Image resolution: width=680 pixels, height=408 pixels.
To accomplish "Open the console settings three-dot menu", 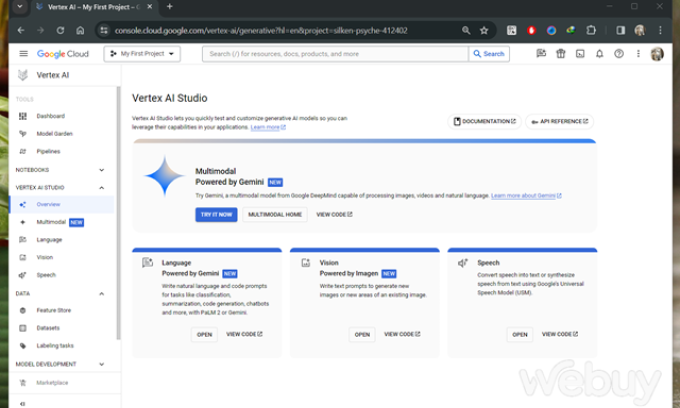I will click(x=638, y=54).
